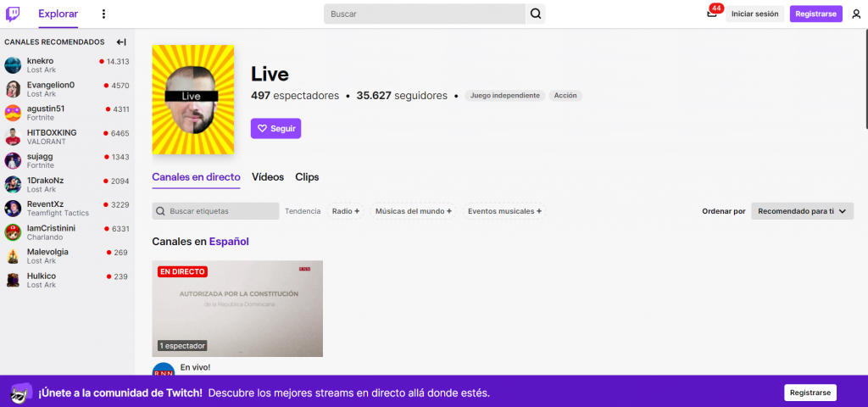Viewport: 868px width, 407px height.
Task: Click the top Registrarse button
Action: (816, 14)
